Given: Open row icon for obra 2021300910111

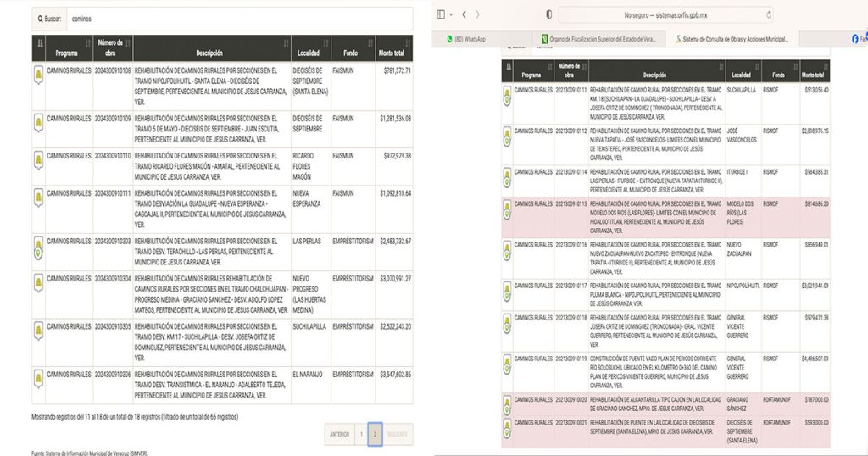Looking at the screenshot, I should (507, 96).
